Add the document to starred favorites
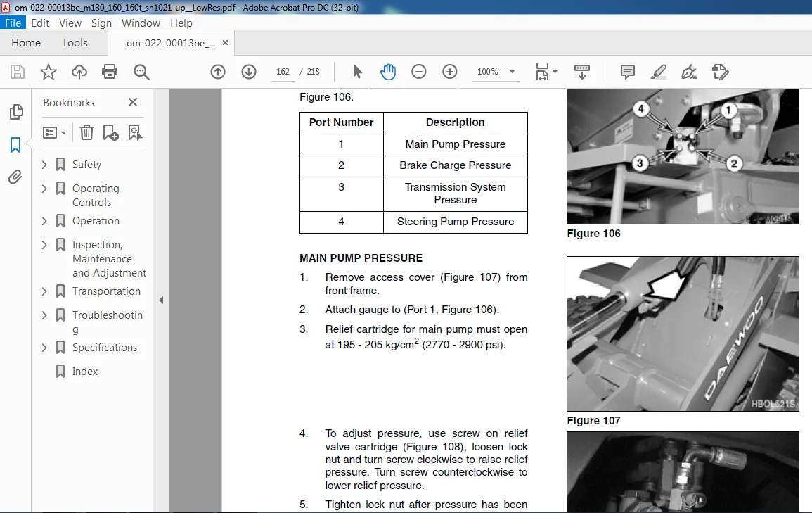Viewport: 812px width, 513px height. click(x=49, y=72)
